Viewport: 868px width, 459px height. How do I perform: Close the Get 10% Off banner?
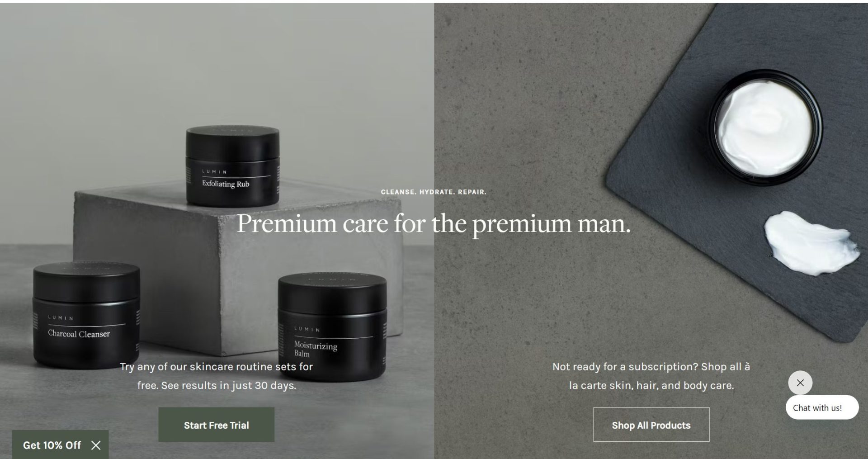point(96,445)
